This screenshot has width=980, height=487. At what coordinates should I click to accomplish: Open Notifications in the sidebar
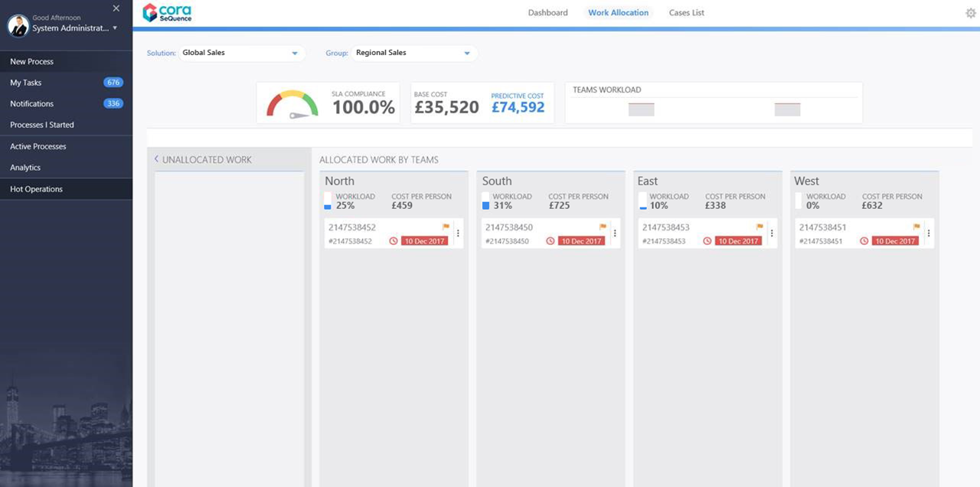66,104
